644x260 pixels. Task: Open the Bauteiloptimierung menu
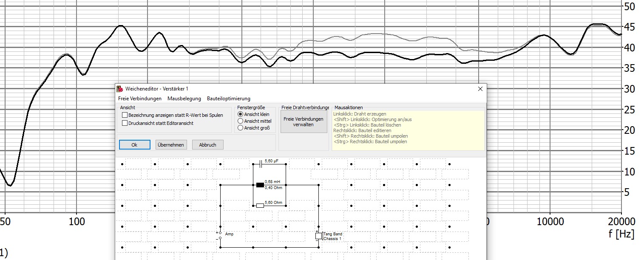click(229, 99)
